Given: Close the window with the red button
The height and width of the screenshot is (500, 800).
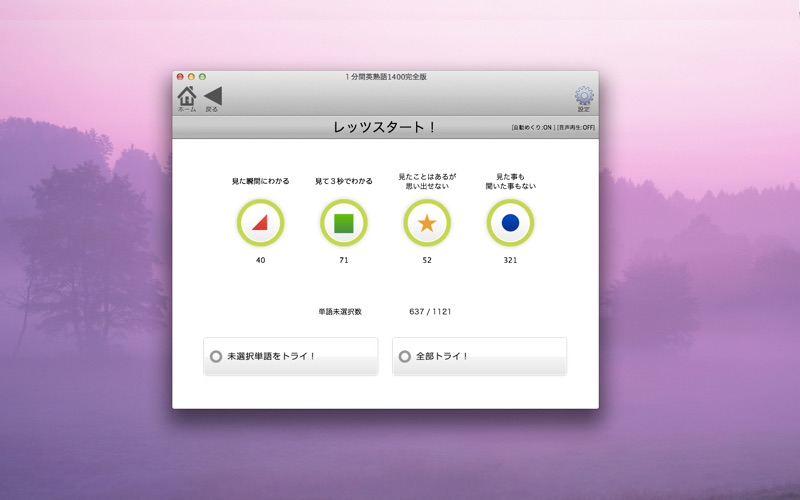Looking at the screenshot, I should click(x=180, y=77).
